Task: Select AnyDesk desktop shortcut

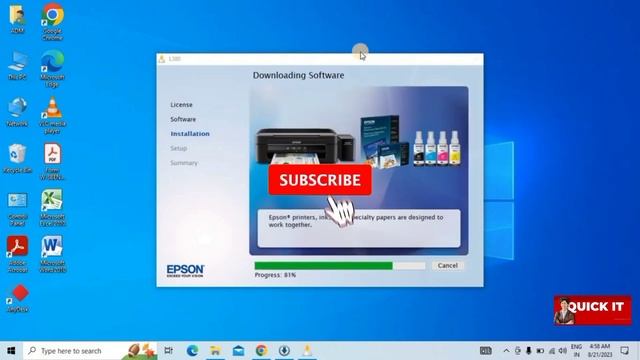Action: (x=18, y=299)
